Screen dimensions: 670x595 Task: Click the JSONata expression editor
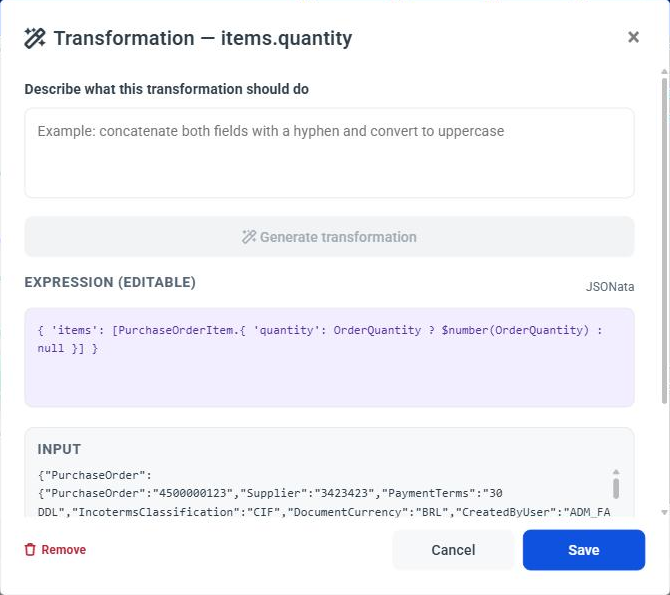[x=329, y=357]
